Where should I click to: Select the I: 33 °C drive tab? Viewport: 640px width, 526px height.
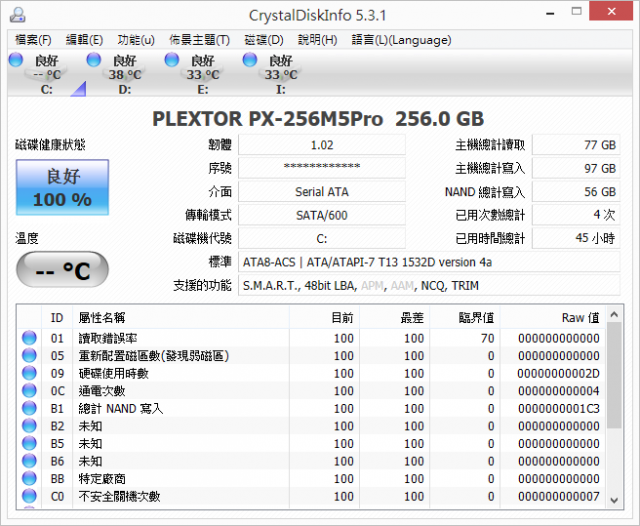281,74
